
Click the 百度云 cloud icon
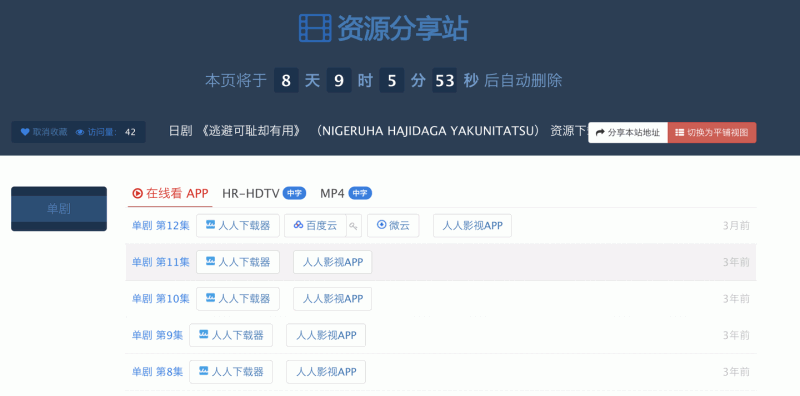click(x=298, y=225)
